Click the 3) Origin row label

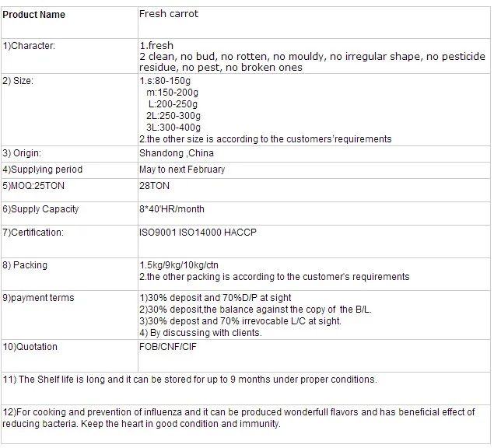click(x=23, y=153)
